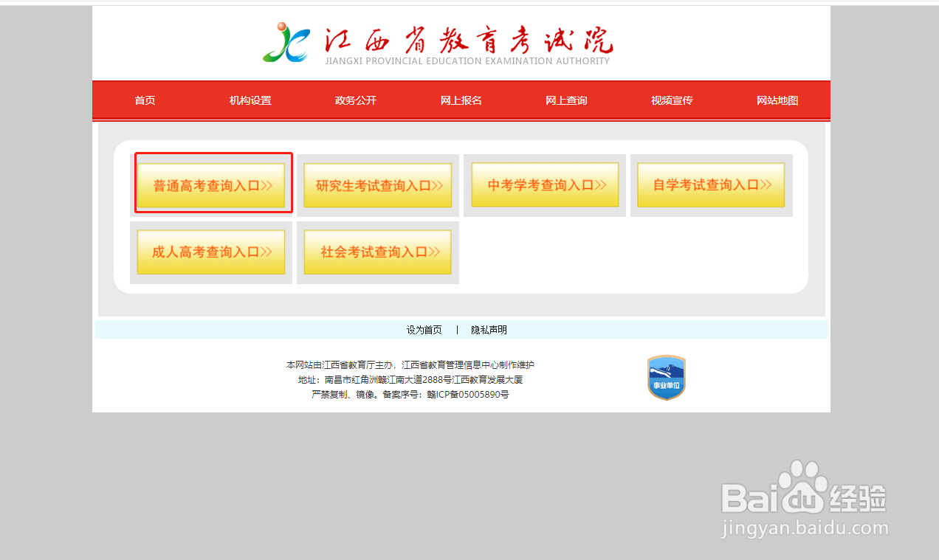Screen dimensions: 939x560
Task: Open 成人高考查询入口
Action: 210,252
